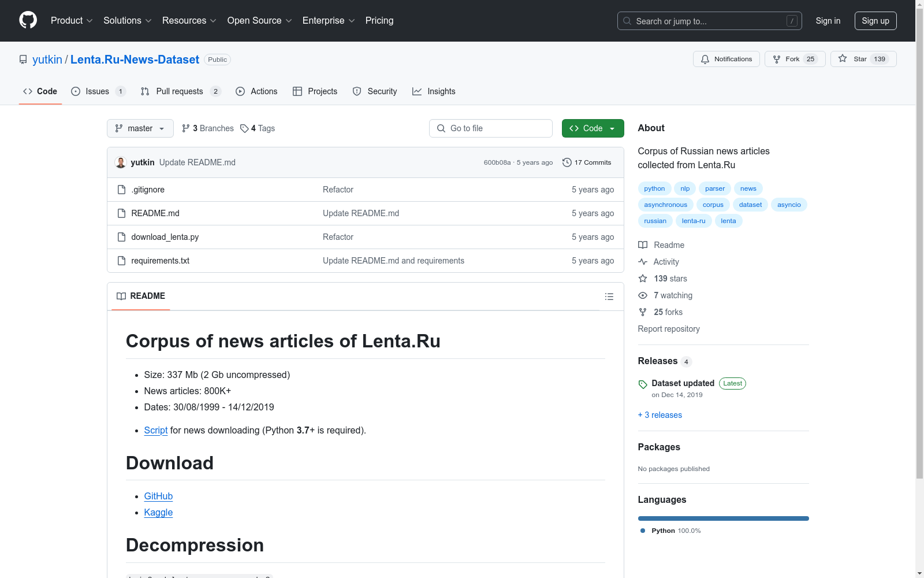The height and width of the screenshot is (578, 924).
Task: Open the .gitignore file
Action: tap(148, 190)
